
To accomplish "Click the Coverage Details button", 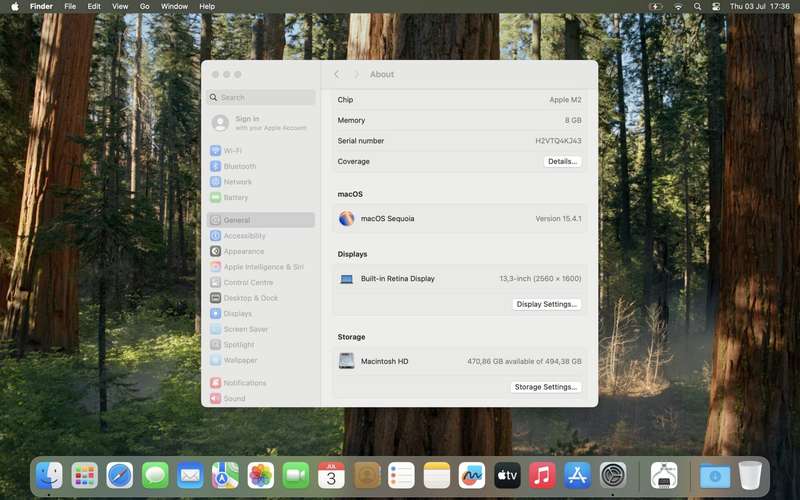I will [x=562, y=161].
